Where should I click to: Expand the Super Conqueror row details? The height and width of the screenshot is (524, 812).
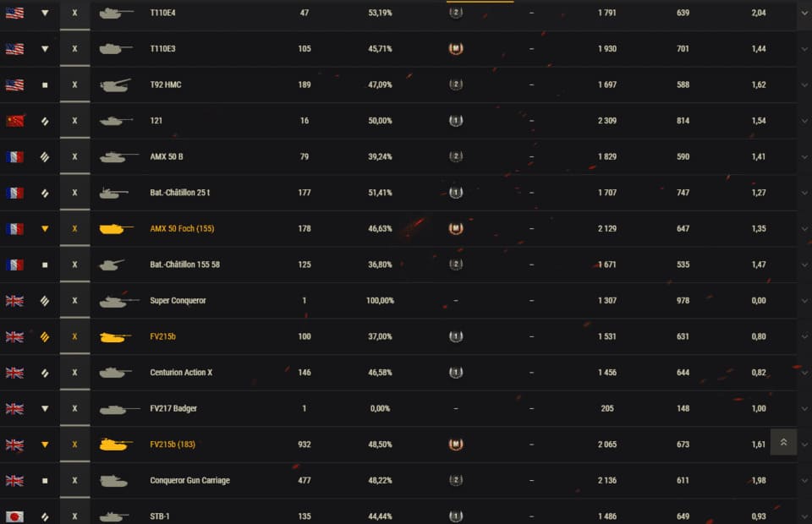tap(804, 301)
